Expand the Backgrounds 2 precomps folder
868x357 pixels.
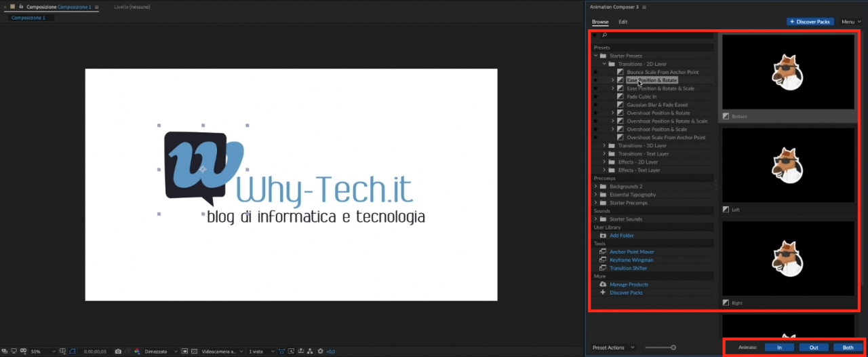point(595,186)
